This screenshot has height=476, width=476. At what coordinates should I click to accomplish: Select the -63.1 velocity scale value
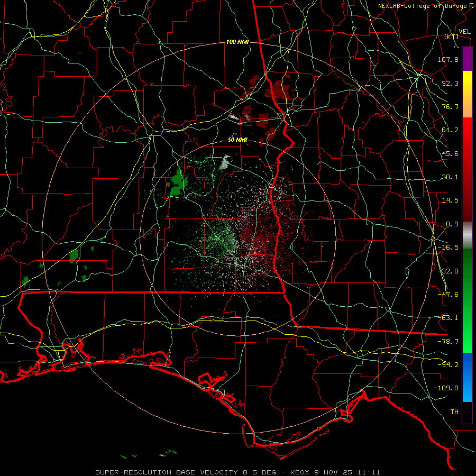448,318
